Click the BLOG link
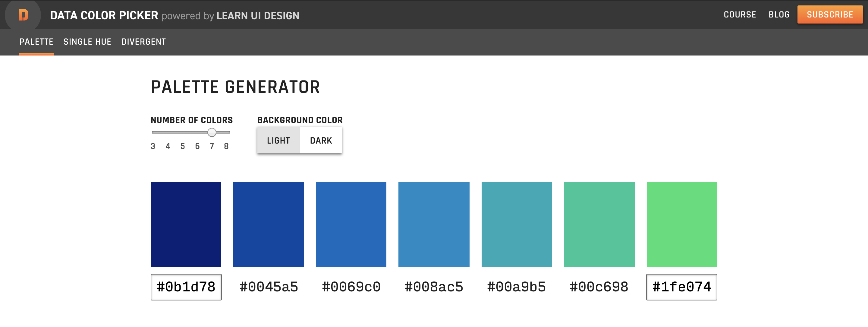The height and width of the screenshot is (327, 868). tap(778, 15)
